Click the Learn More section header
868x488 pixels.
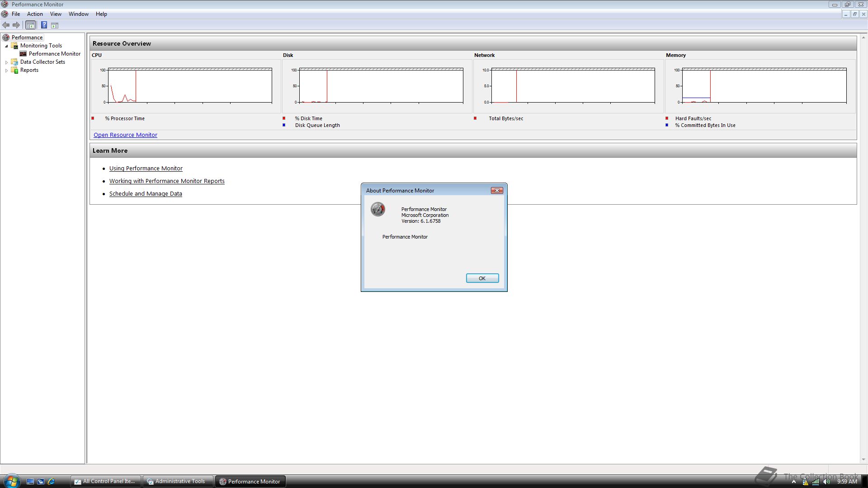click(x=473, y=150)
